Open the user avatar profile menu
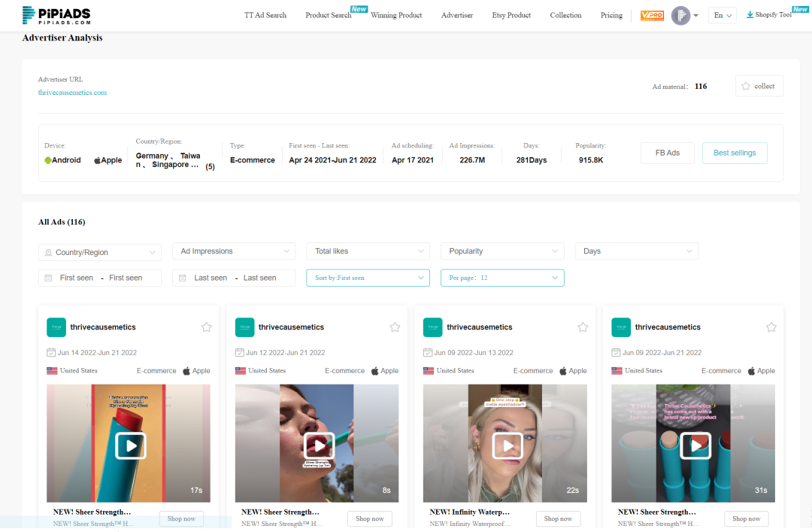Screen dimensions: 812x532 tap(680, 16)
